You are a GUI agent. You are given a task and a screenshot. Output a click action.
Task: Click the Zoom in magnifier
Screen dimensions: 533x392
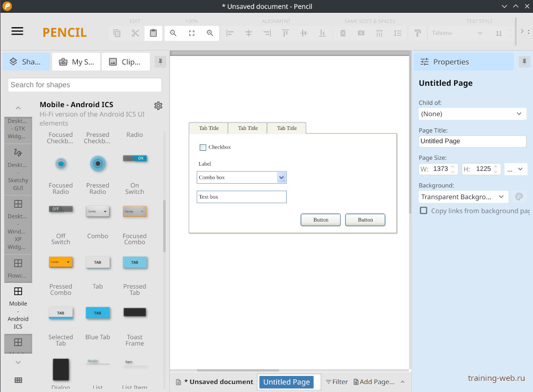click(x=210, y=33)
